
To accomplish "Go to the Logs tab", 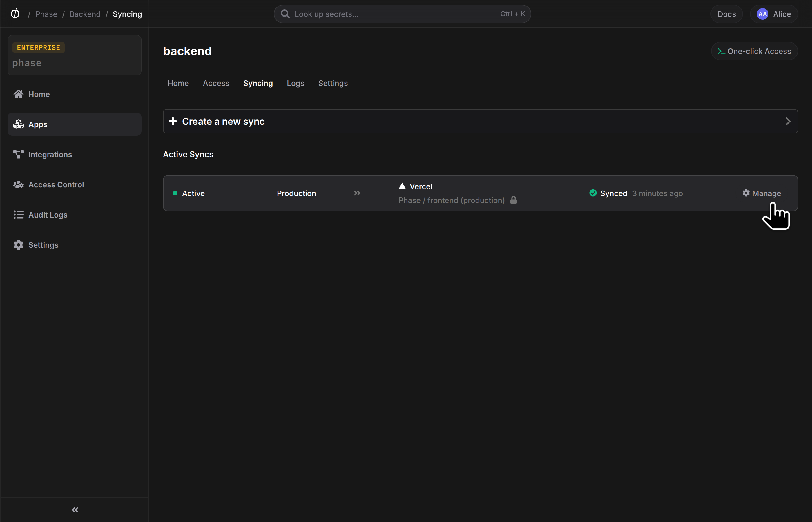I will point(296,83).
